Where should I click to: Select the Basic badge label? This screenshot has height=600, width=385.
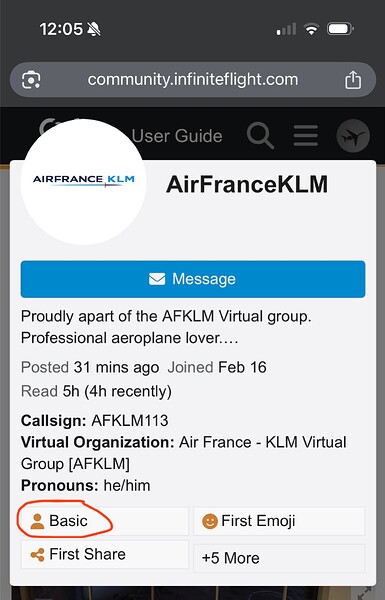coord(68,521)
